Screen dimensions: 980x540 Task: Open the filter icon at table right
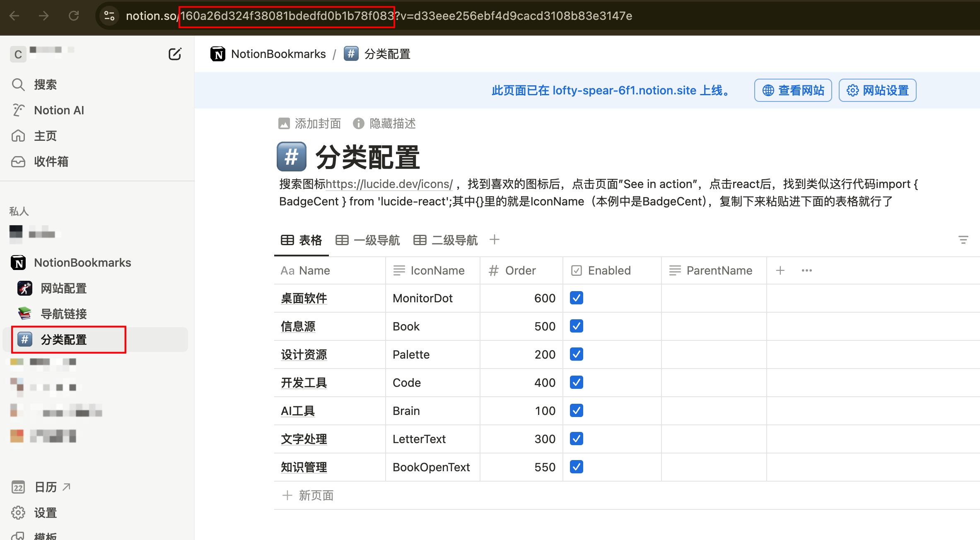(963, 239)
